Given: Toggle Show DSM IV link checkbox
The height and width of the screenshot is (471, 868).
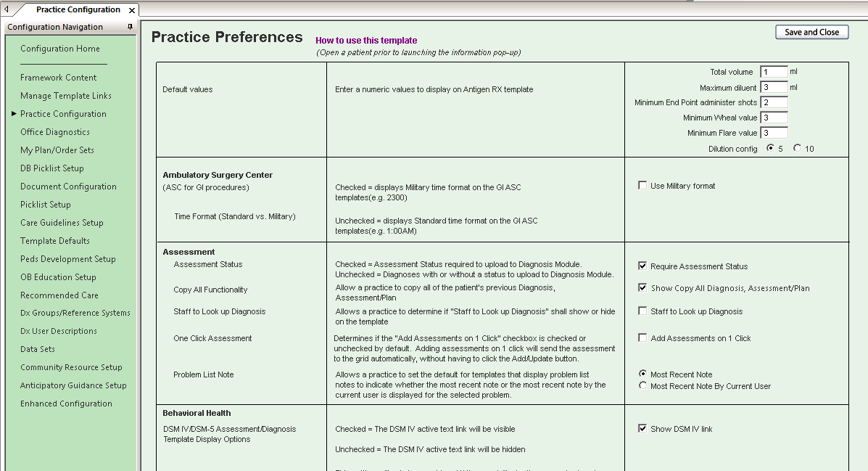Looking at the screenshot, I should point(642,428).
